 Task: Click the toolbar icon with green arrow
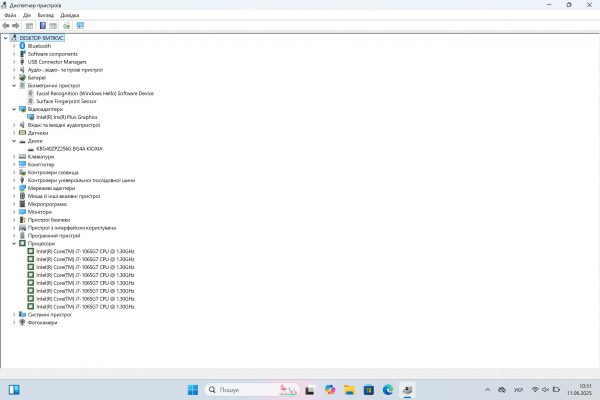point(67,26)
